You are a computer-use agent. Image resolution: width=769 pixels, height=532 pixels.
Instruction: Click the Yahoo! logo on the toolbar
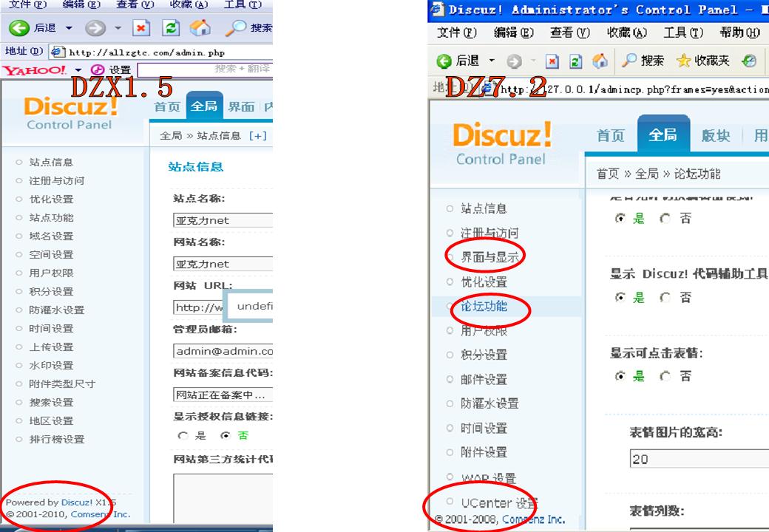coord(34,70)
